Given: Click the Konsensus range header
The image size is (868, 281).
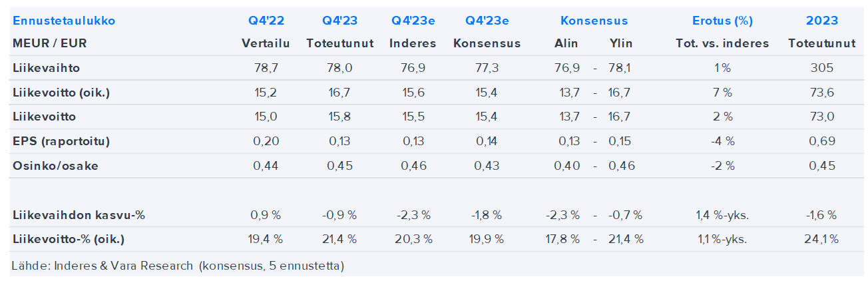Looking at the screenshot, I should pyautogui.click(x=594, y=21).
